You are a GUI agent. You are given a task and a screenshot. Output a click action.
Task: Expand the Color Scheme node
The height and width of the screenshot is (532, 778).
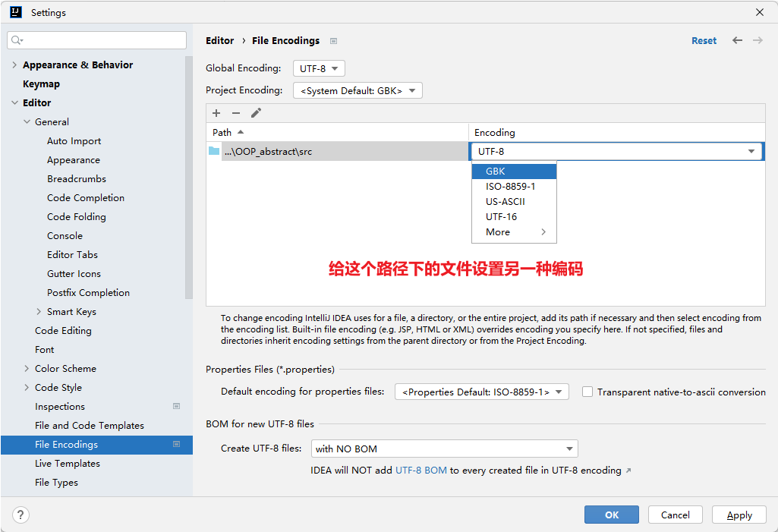(27, 368)
